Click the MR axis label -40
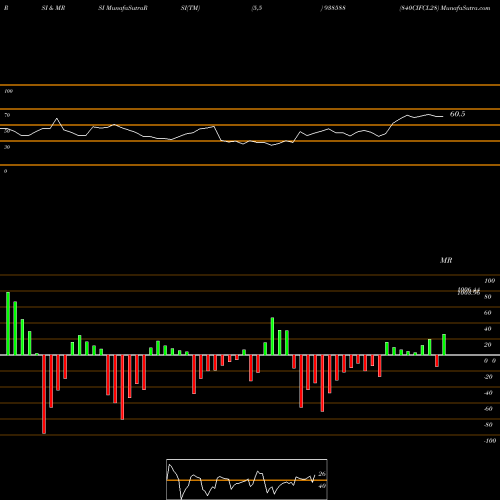 point(488,393)
